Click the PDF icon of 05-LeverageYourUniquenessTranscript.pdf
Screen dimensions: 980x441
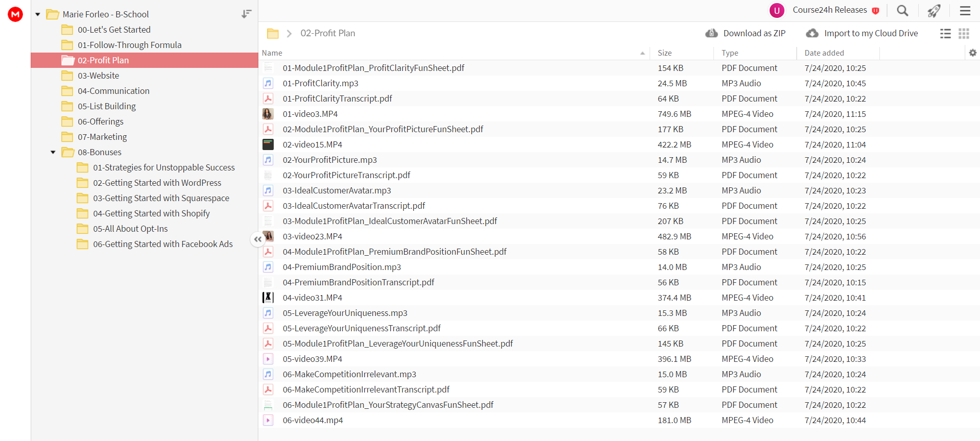pyautogui.click(x=268, y=328)
